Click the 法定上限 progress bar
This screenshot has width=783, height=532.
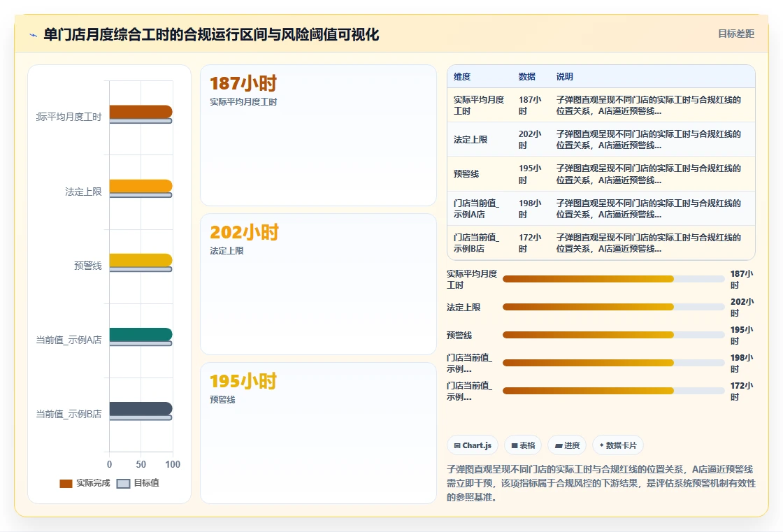[614, 307]
